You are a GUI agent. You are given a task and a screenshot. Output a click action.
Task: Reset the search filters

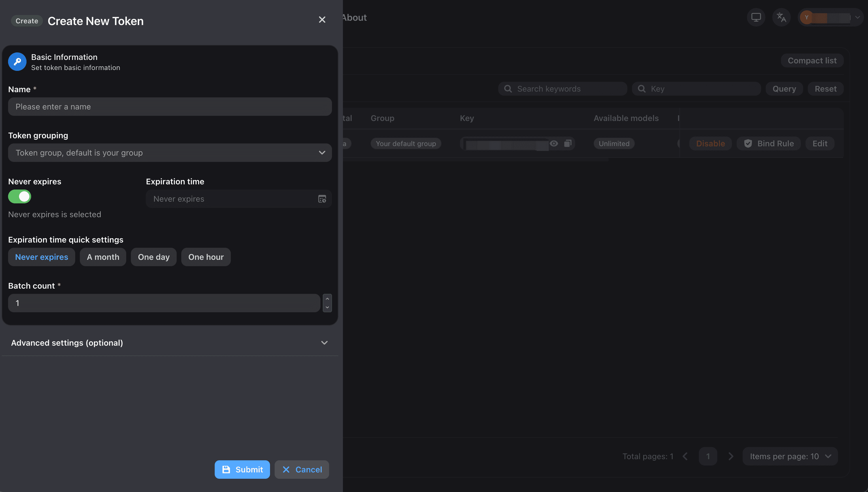825,89
